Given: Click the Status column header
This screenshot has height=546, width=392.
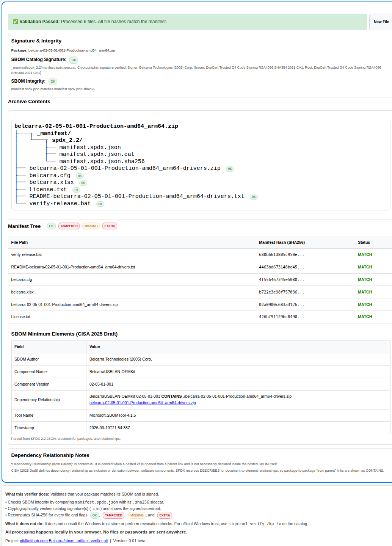Looking at the screenshot, I should point(364,242).
